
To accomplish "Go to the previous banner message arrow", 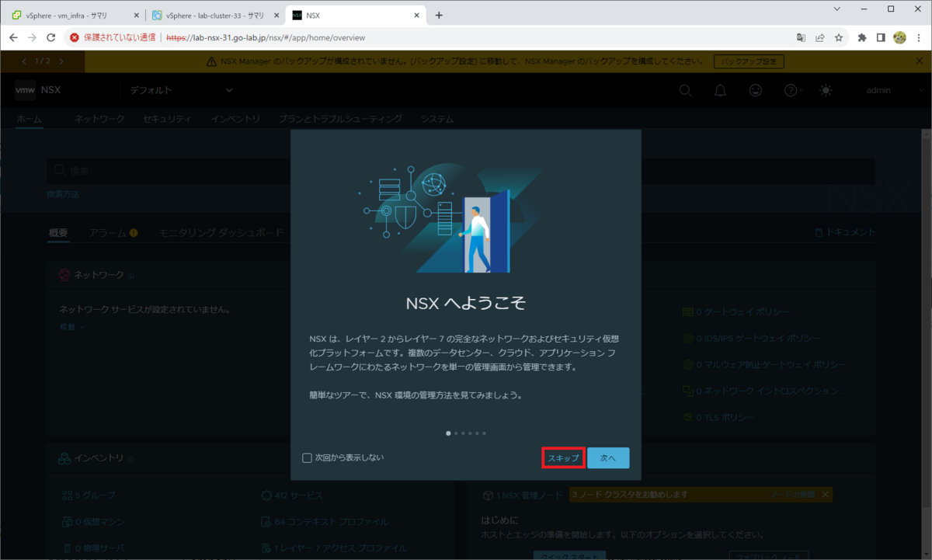I will pos(24,61).
